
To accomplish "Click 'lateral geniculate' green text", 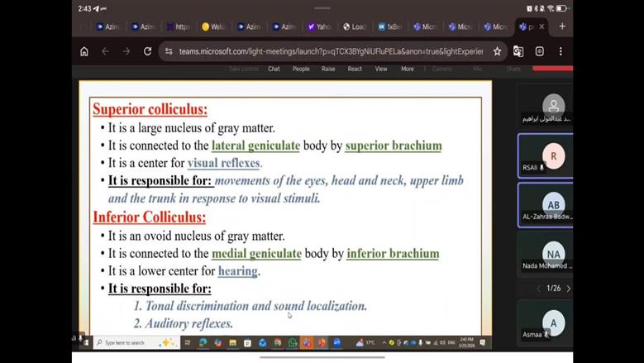I will [x=256, y=146].
